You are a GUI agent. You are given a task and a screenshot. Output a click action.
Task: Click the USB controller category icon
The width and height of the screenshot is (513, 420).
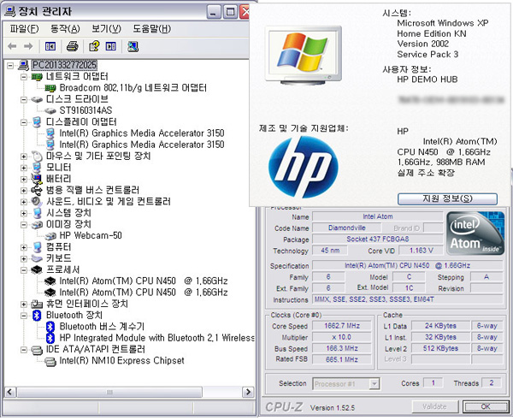coord(37,190)
